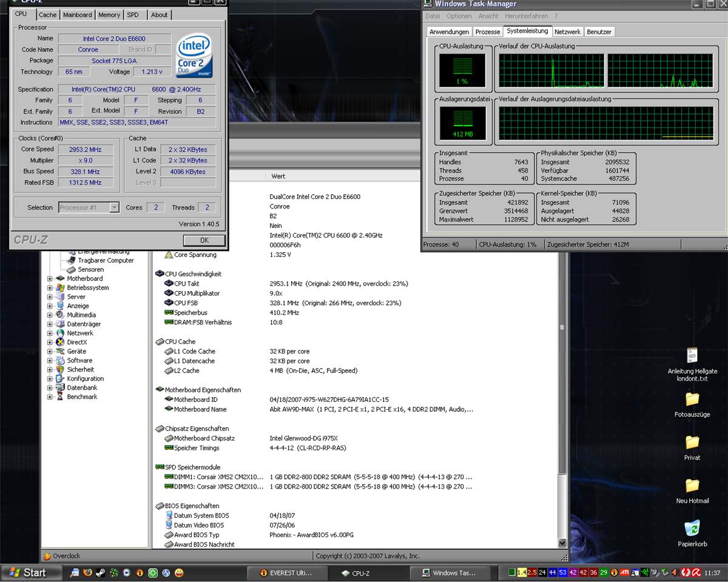This screenshot has width=728, height=582.
Task: Click the Konfiguration icon in EVEREST tree
Action: coord(60,379)
